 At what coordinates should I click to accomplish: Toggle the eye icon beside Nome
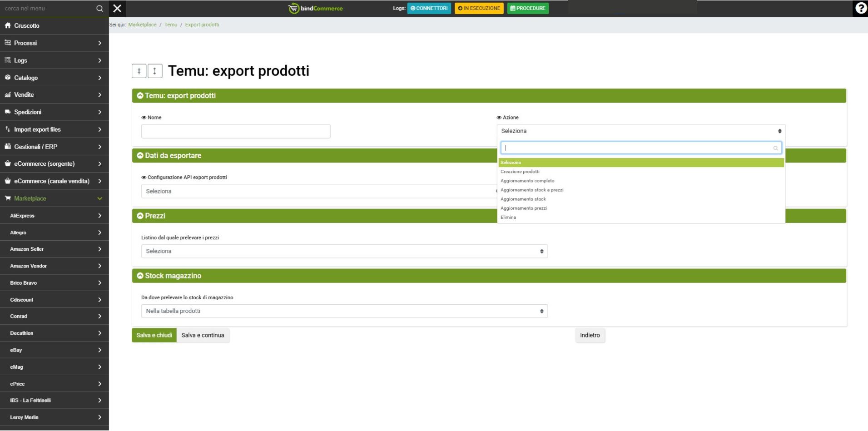(x=144, y=118)
